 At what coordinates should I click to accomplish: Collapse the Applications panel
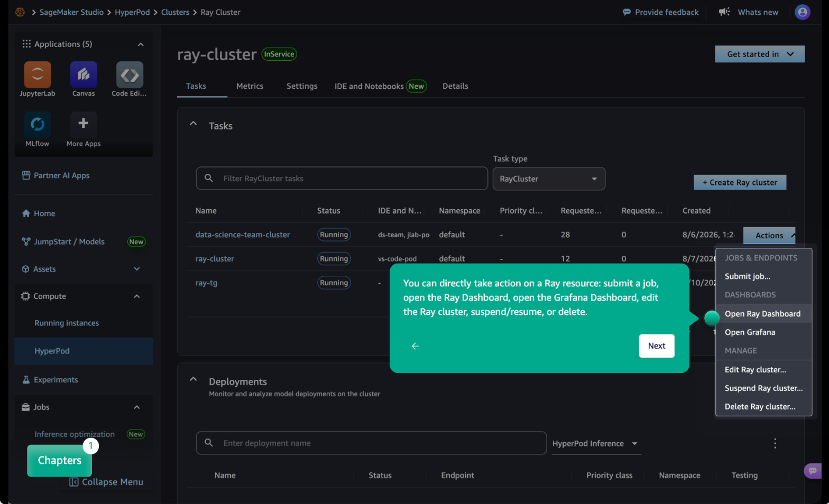141,44
